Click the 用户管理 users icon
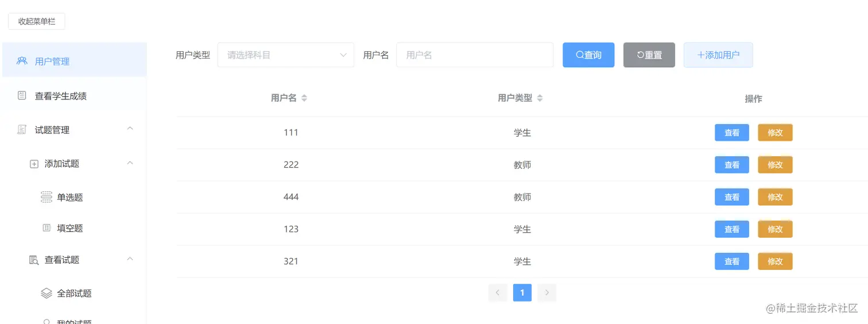This screenshot has height=324, width=868. tap(22, 61)
